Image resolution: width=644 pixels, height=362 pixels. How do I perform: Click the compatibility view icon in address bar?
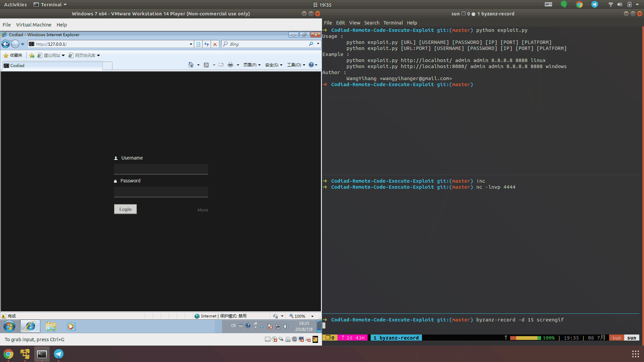tap(198, 44)
